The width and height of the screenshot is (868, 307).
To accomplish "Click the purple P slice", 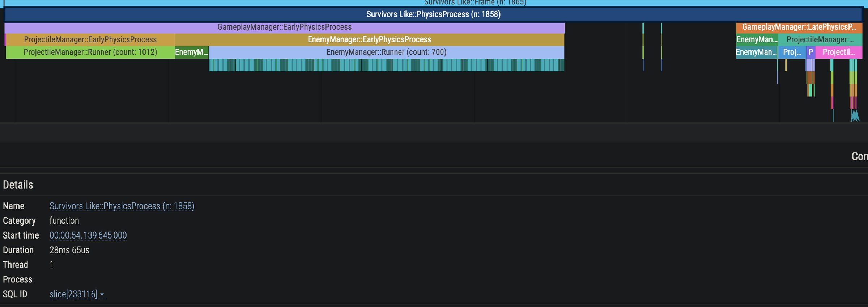I will tap(810, 52).
